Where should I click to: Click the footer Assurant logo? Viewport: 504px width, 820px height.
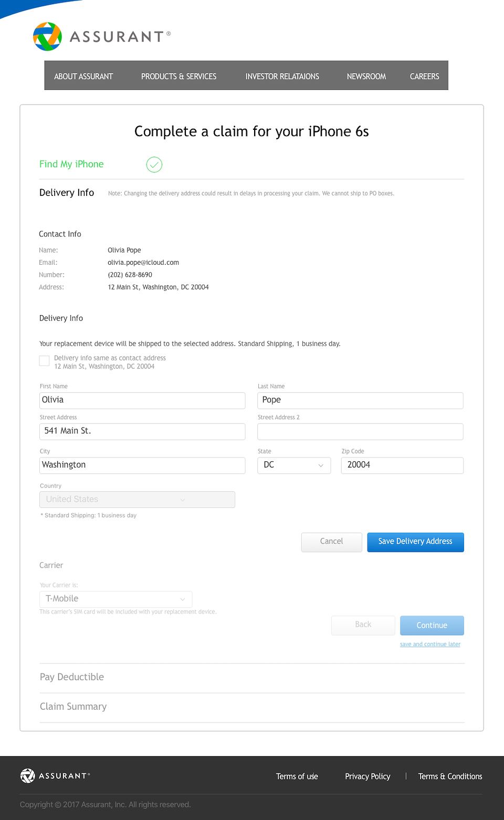pyautogui.click(x=55, y=775)
